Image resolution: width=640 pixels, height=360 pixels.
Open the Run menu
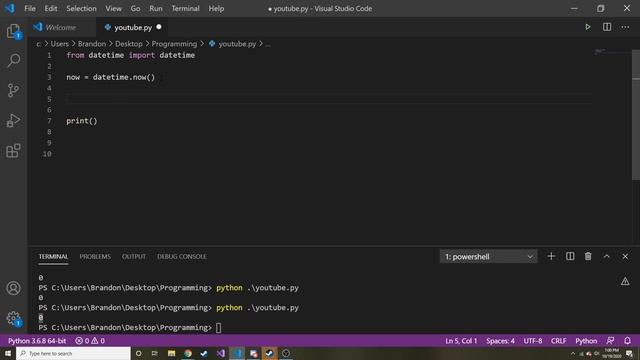[x=156, y=8]
